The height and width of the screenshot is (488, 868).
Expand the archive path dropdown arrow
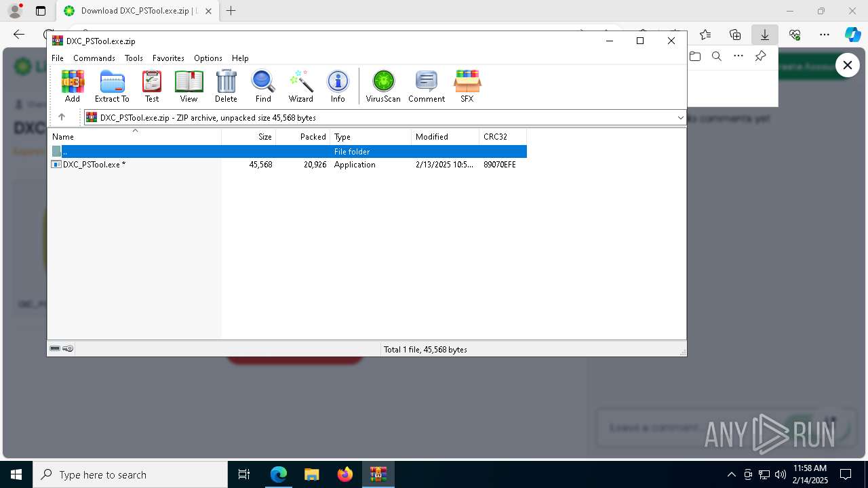[x=680, y=118]
